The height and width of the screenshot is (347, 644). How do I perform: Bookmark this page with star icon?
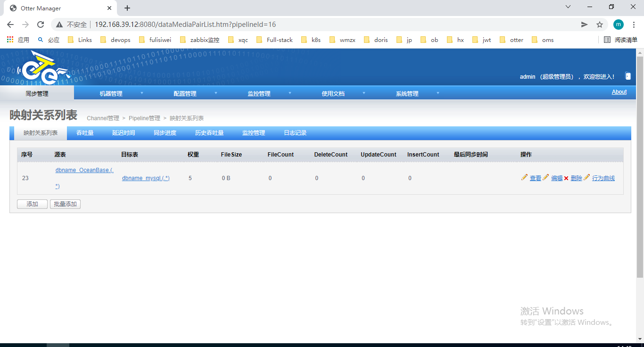(600, 25)
